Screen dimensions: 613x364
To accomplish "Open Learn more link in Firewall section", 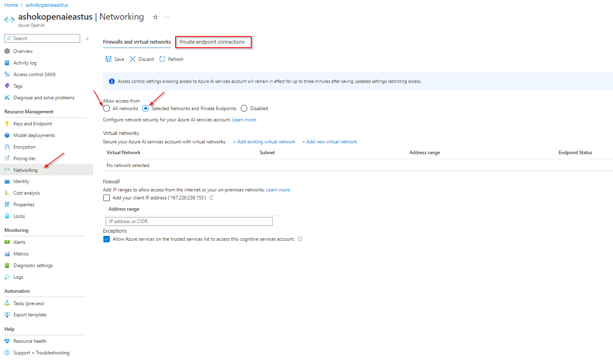I will pyautogui.click(x=278, y=190).
